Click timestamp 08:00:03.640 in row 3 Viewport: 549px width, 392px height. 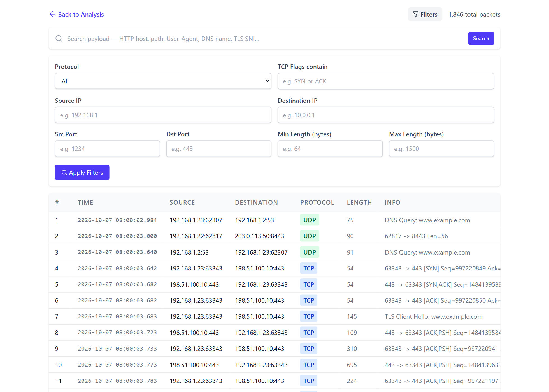pos(117,252)
